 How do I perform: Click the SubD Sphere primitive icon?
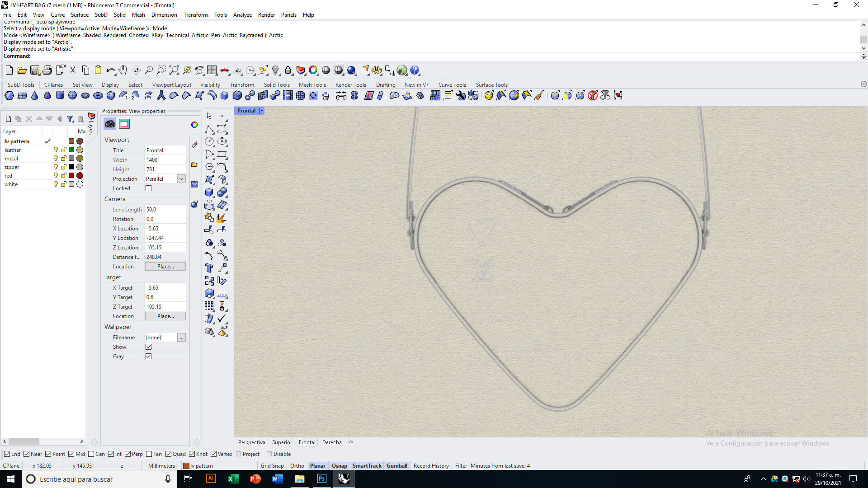coord(72,95)
